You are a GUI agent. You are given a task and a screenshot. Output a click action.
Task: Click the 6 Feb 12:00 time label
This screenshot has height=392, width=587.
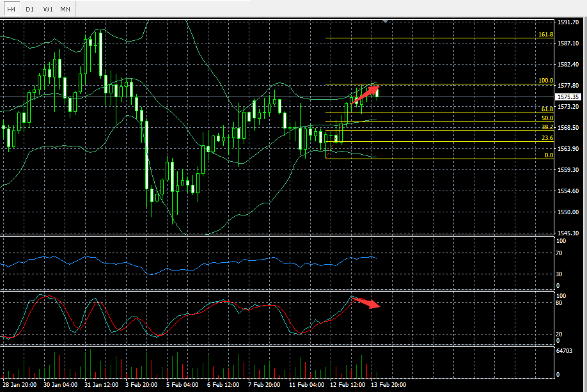pyautogui.click(x=224, y=385)
